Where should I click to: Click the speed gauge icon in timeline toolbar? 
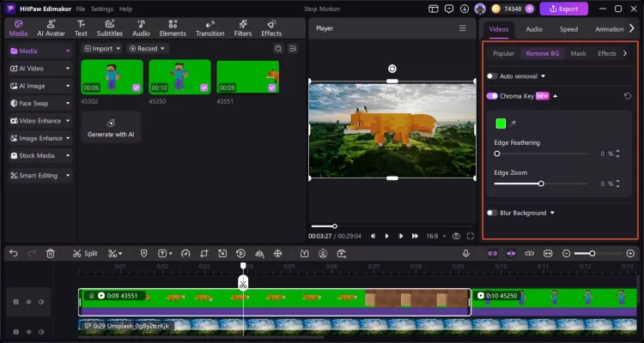pyautogui.click(x=185, y=254)
